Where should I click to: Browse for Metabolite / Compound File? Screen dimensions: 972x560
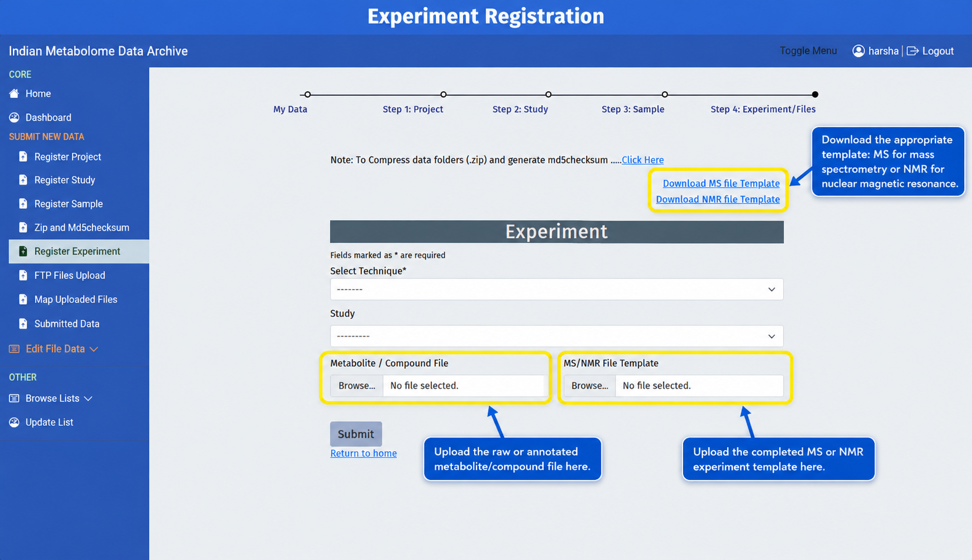[x=357, y=386]
